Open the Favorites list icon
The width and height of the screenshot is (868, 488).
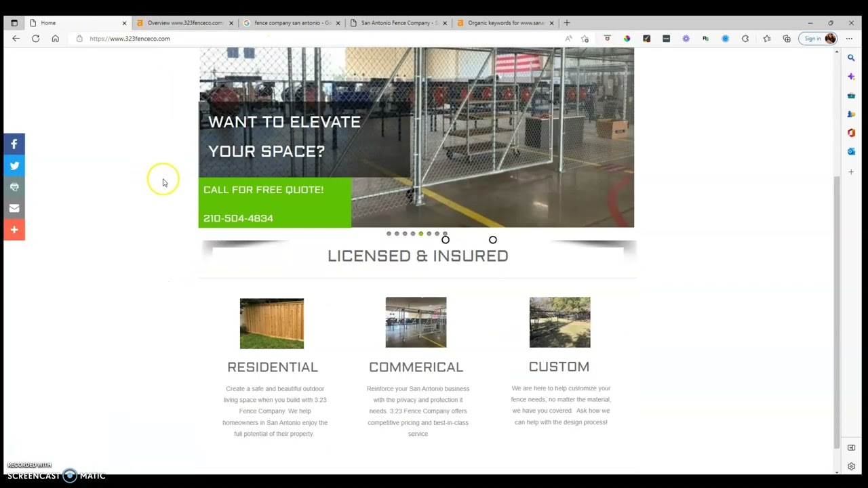[767, 39]
